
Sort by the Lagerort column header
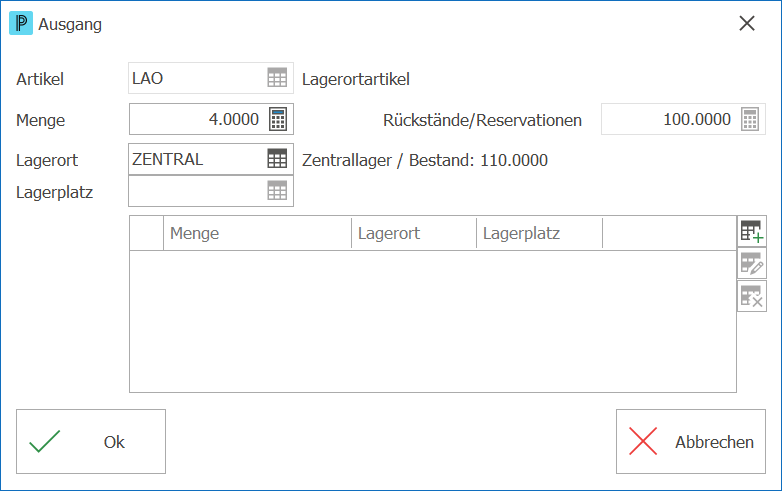(x=414, y=233)
